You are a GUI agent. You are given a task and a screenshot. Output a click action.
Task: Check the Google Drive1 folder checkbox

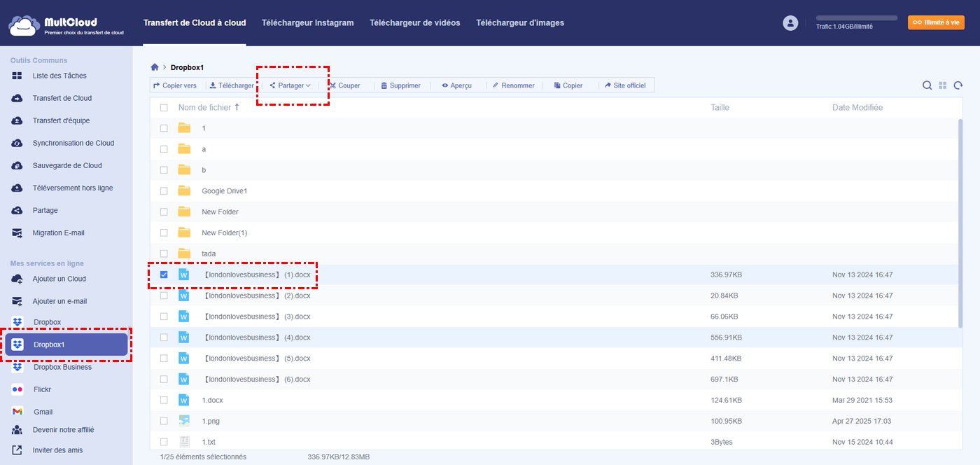point(164,190)
